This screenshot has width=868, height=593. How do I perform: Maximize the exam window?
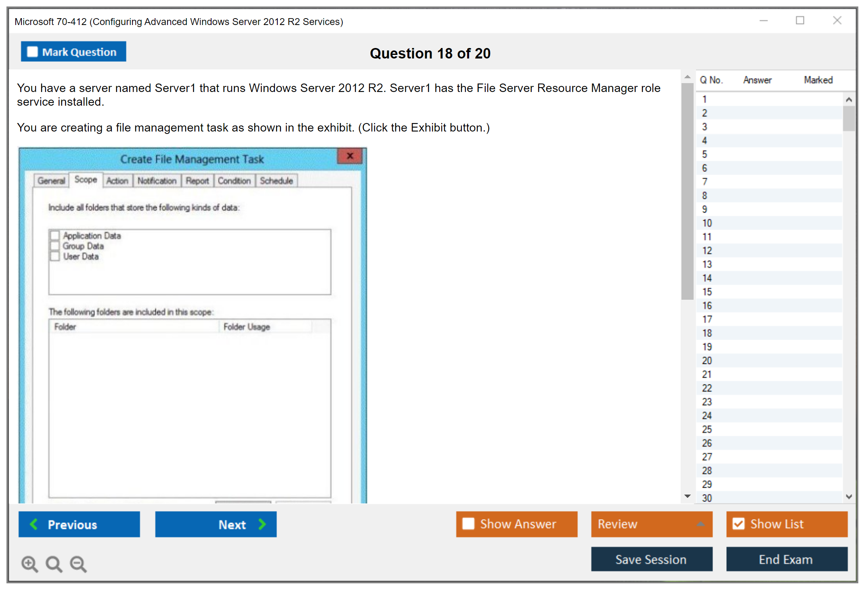pyautogui.click(x=800, y=21)
